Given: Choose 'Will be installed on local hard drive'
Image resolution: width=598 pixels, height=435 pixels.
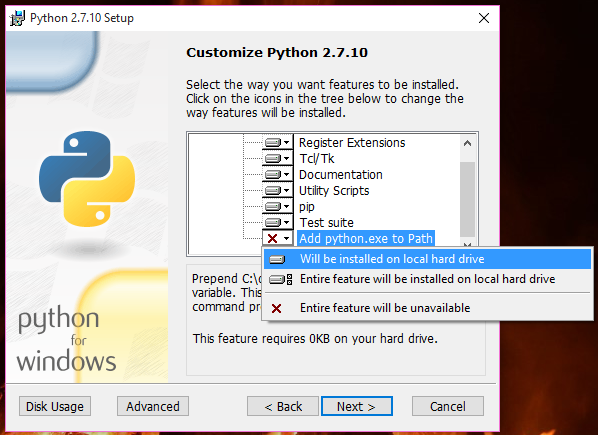Looking at the screenshot, I should pyautogui.click(x=427, y=259).
